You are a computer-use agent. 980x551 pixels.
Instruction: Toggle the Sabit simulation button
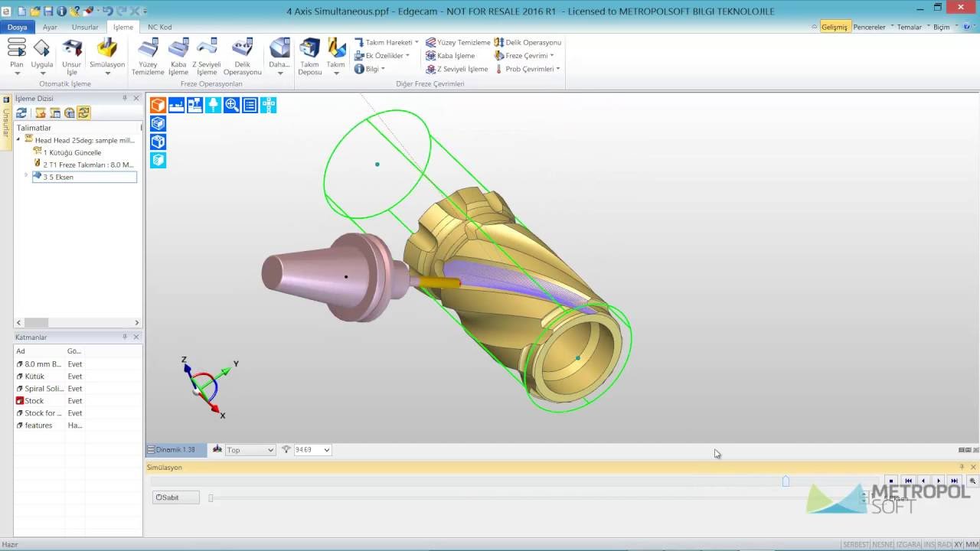(175, 497)
